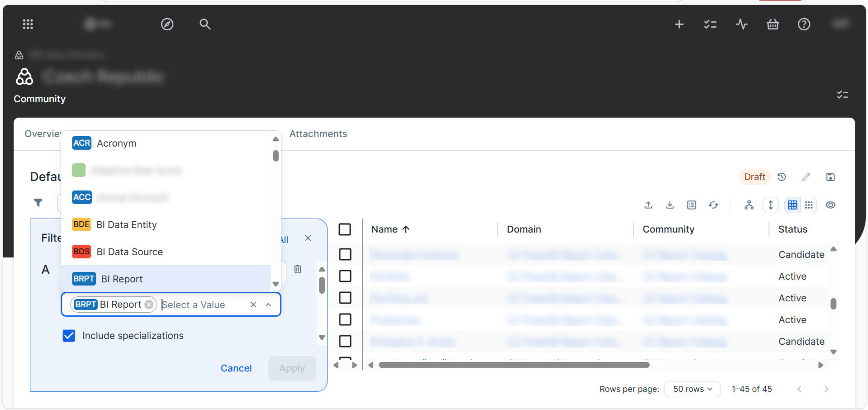This screenshot has width=868, height=410.
Task: Open the apps grid launcher
Action: click(x=28, y=24)
